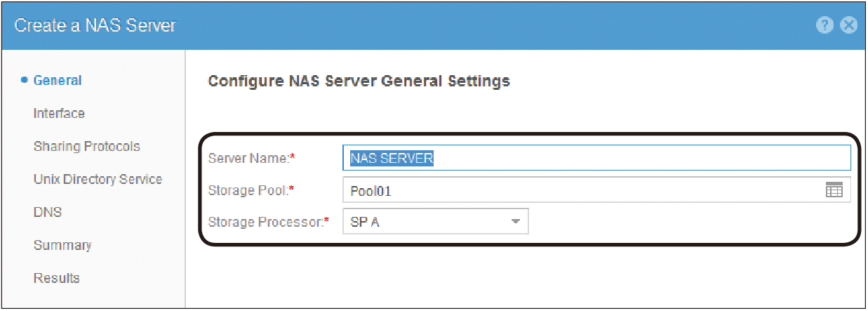Click the Server Name text field
The image size is (868, 311).
[596, 158]
